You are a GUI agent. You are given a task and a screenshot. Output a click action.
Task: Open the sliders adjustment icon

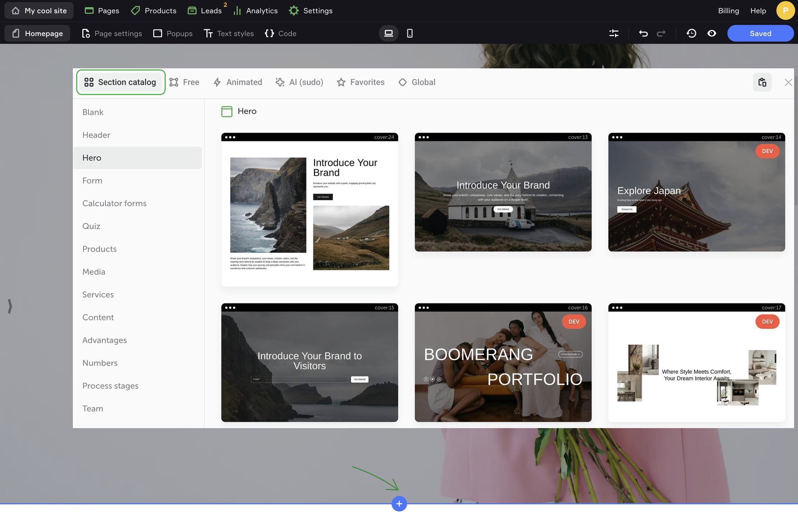614,33
